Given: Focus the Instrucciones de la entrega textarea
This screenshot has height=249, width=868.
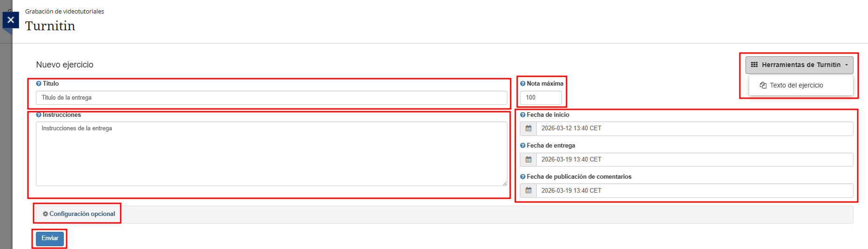Looking at the screenshot, I should click(271, 154).
